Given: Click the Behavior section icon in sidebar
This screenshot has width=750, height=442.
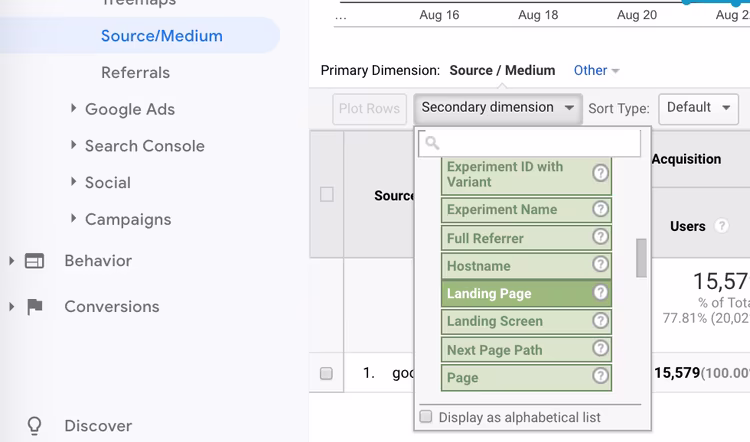Looking at the screenshot, I should pos(34,261).
